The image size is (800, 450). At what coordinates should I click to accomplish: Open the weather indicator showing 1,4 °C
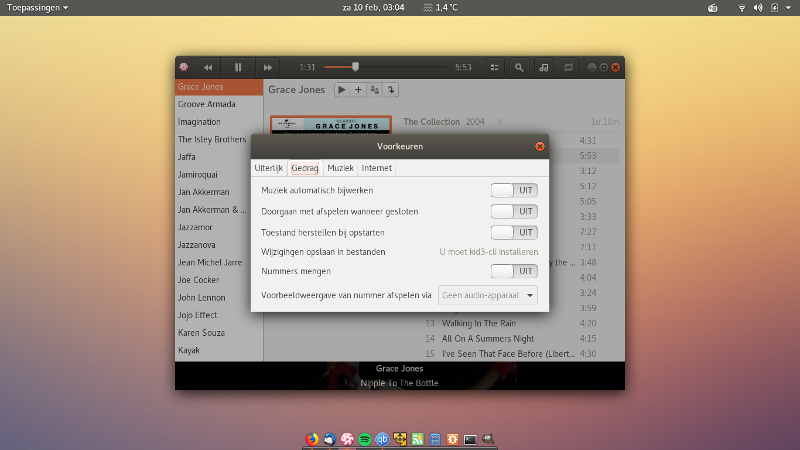pyautogui.click(x=440, y=8)
